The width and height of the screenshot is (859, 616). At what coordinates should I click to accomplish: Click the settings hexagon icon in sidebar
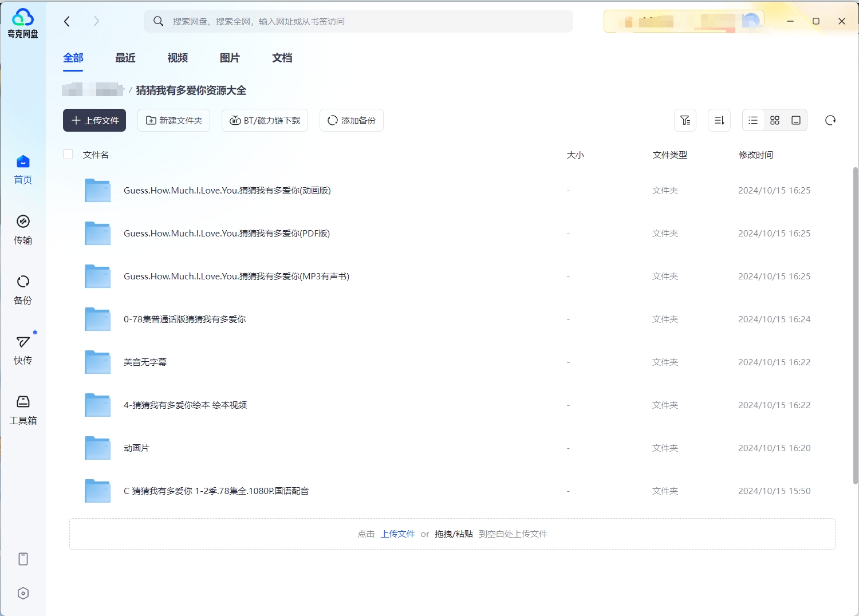coord(23,593)
